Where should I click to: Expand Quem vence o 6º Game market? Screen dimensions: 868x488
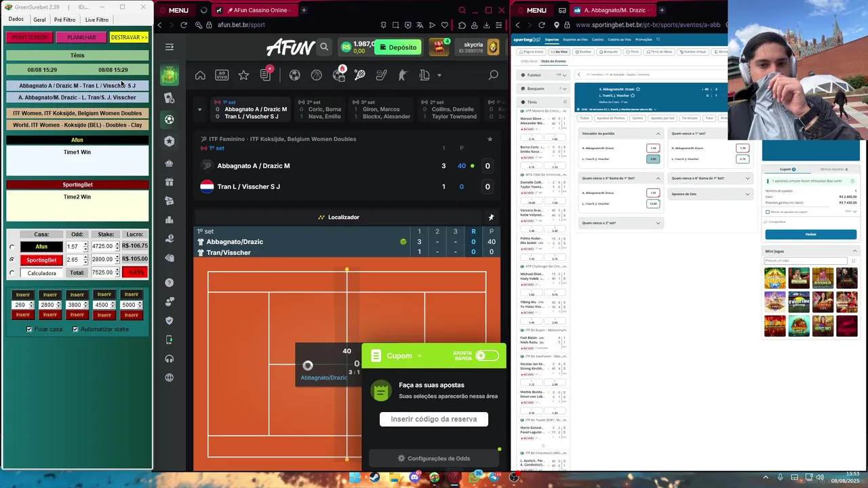[747, 178]
